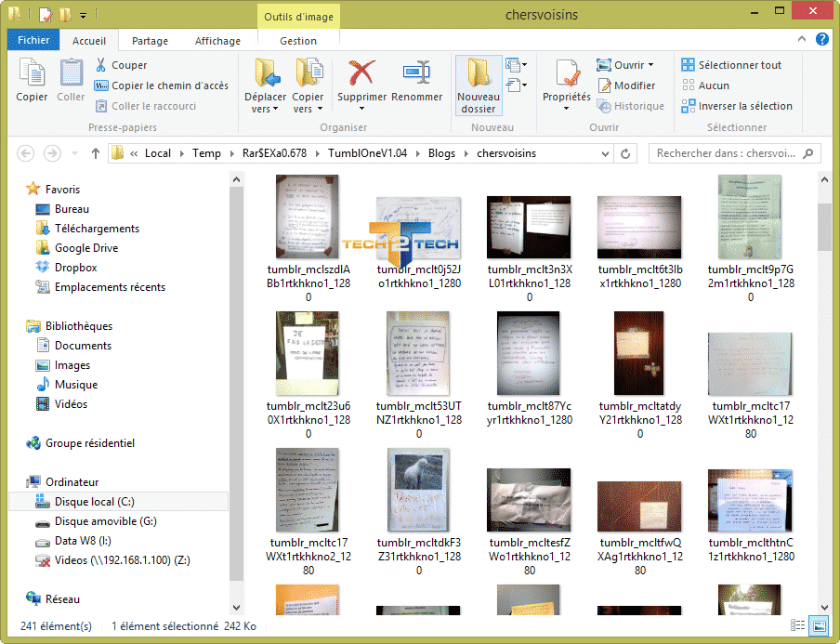Open Groupe résidentiel
840x644 pixels.
point(80,443)
